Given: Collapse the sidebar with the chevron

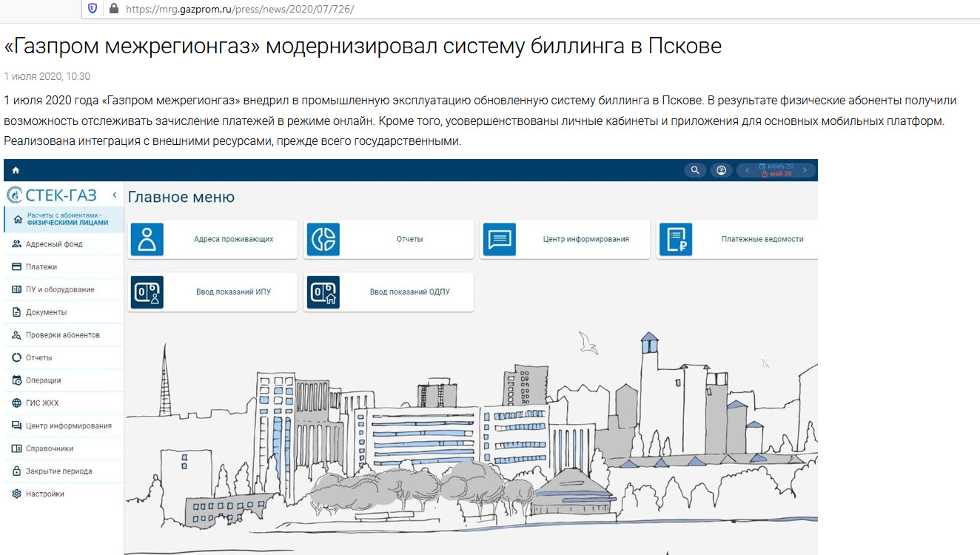Looking at the screenshot, I should 115,195.
